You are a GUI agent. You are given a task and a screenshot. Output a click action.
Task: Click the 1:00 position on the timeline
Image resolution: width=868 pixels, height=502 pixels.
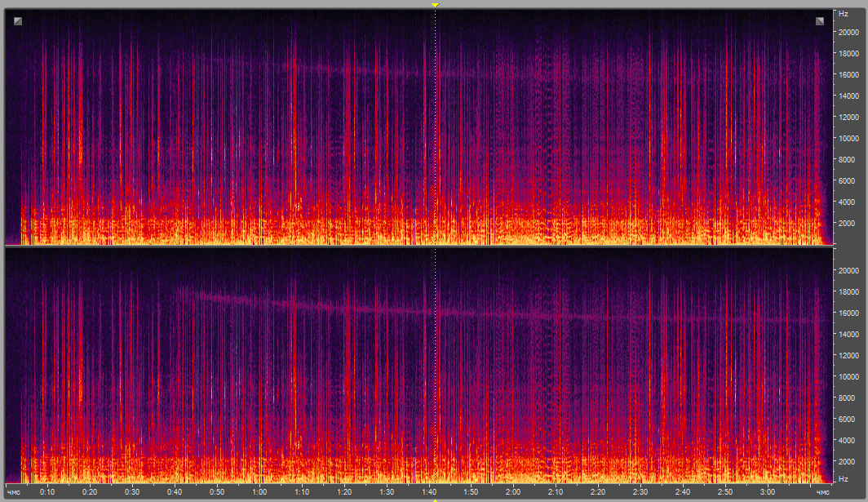[259, 492]
